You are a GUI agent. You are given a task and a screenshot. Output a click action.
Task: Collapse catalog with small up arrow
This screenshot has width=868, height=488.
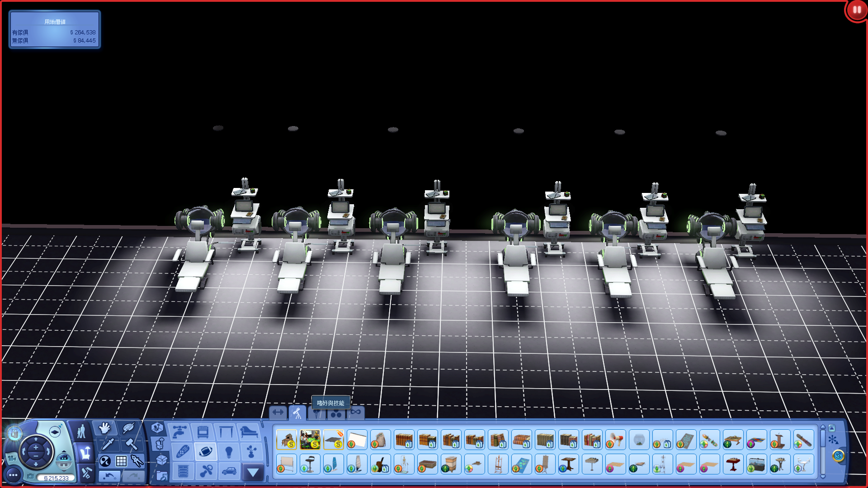click(x=832, y=428)
